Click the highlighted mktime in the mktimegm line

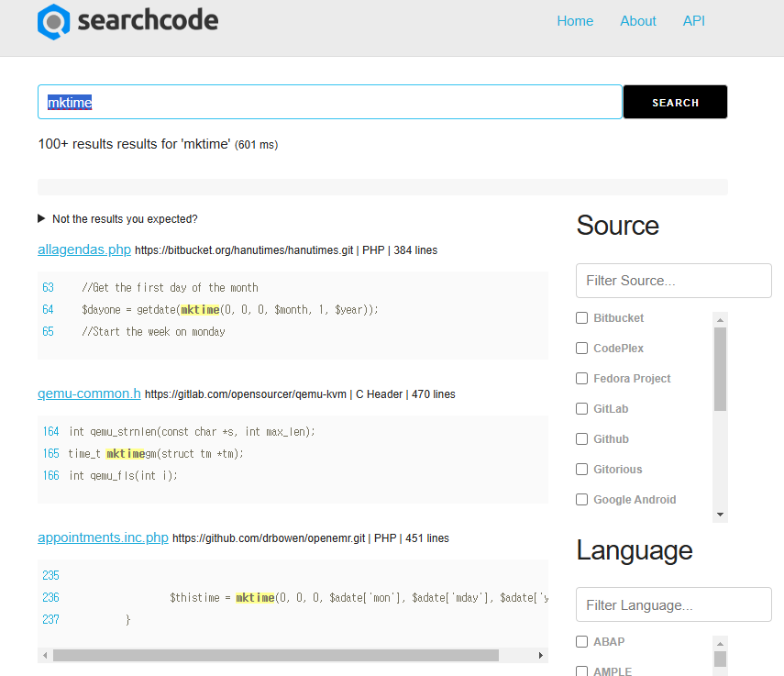tap(126, 454)
